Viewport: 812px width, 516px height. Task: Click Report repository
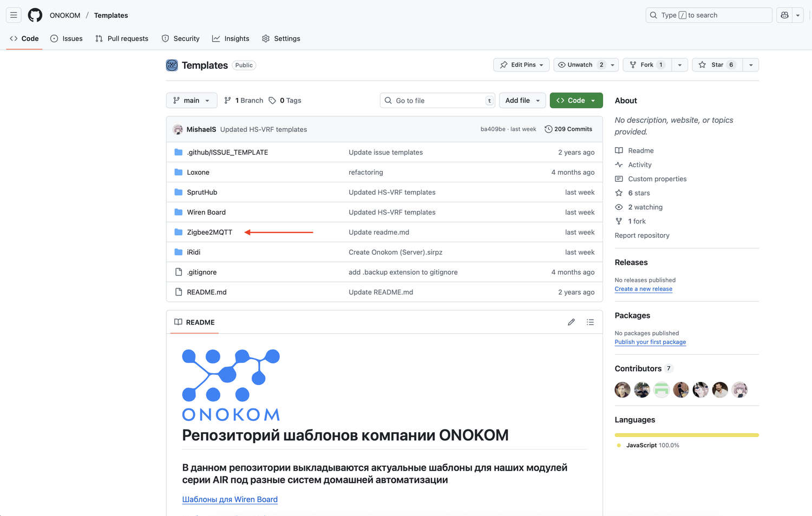[x=642, y=236]
